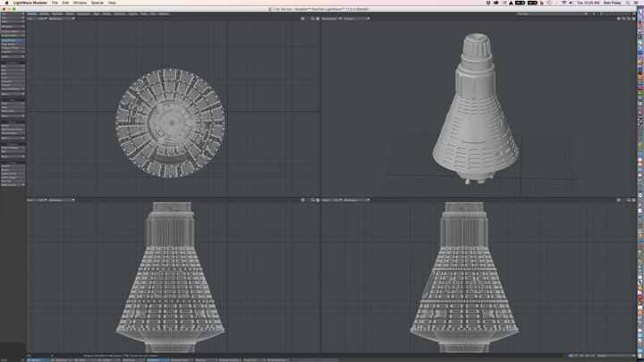Open the Texture display mode dropdown

coord(357,19)
